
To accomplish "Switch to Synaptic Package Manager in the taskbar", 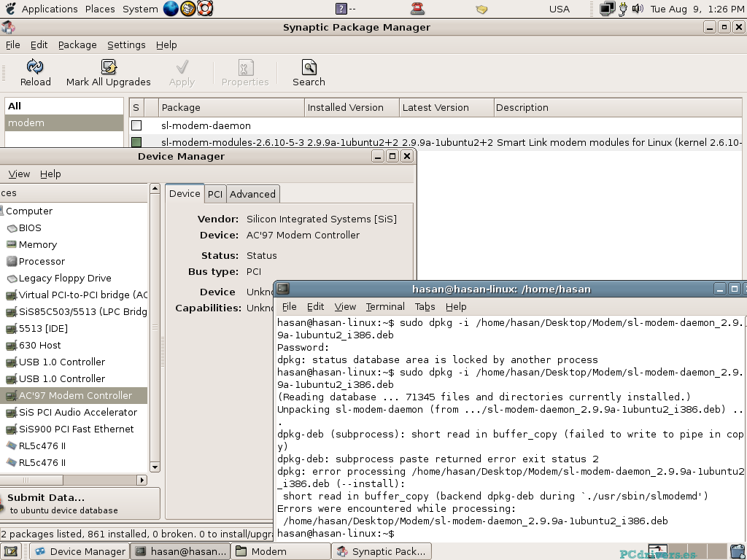I will coord(381,551).
